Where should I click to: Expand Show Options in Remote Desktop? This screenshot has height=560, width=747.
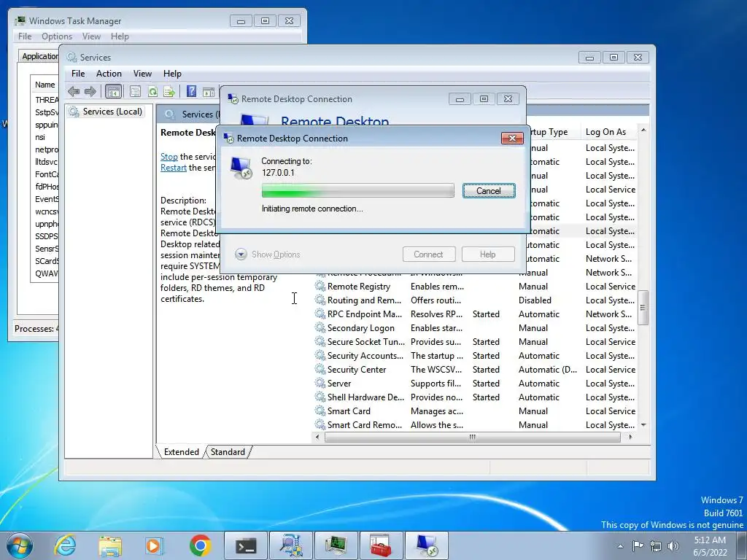coord(267,254)
